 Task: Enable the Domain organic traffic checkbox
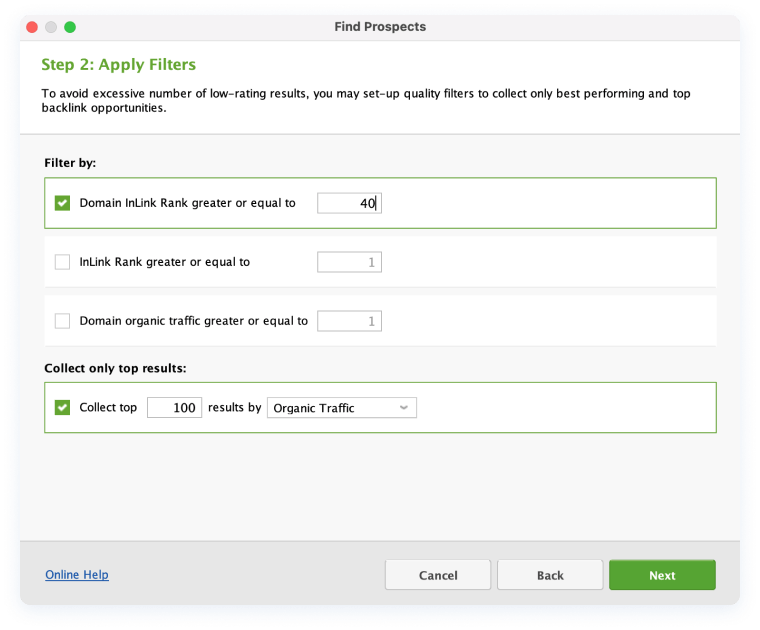pos(63,321)
